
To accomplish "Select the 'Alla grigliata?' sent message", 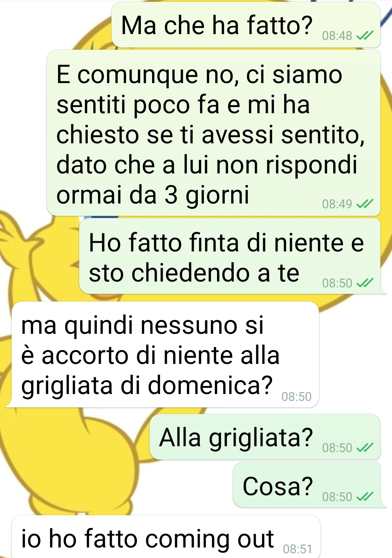I will coord(265,437).
